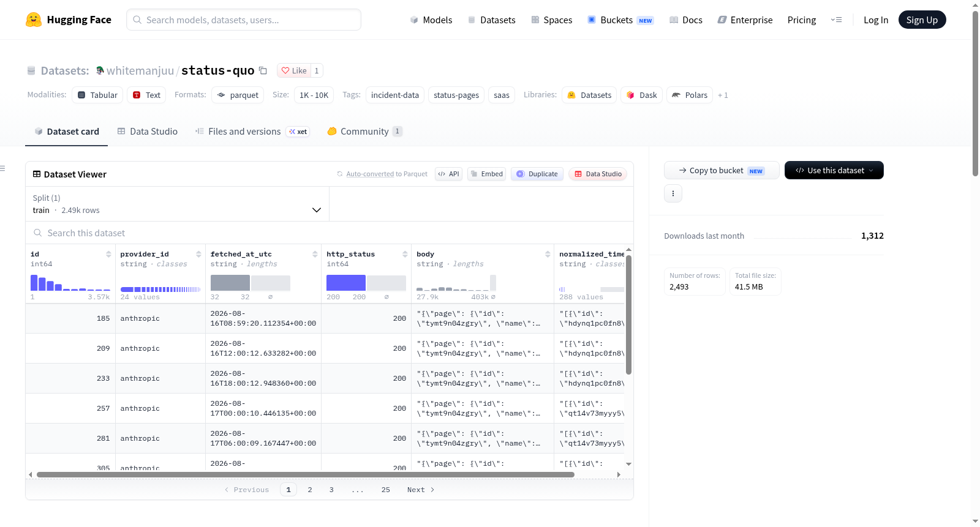
Task: Go to page 3 of results
Action: 331,490
